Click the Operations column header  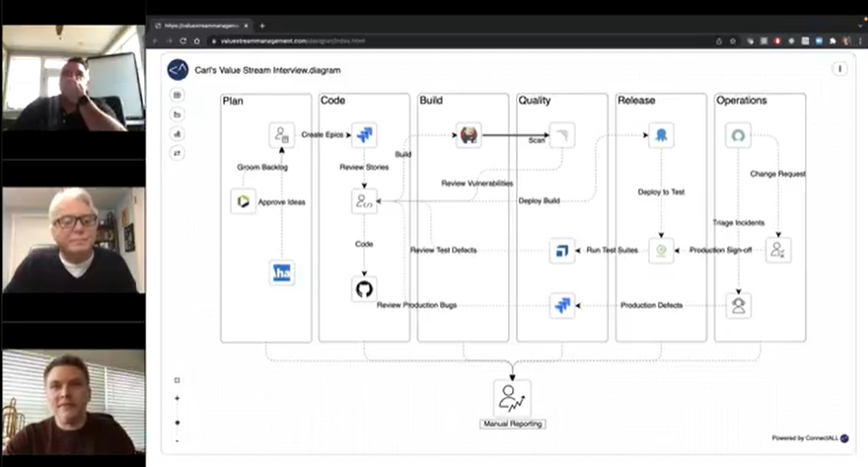[741, 101]
